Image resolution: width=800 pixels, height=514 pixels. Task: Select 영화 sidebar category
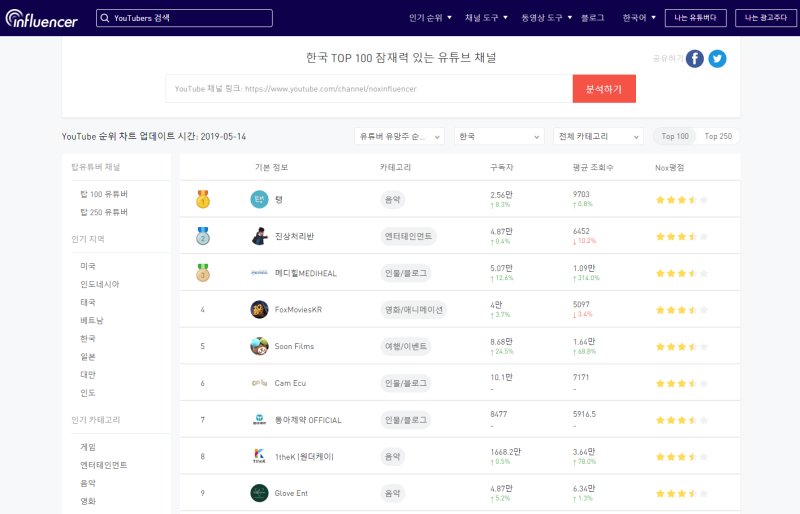click(88, 501)
